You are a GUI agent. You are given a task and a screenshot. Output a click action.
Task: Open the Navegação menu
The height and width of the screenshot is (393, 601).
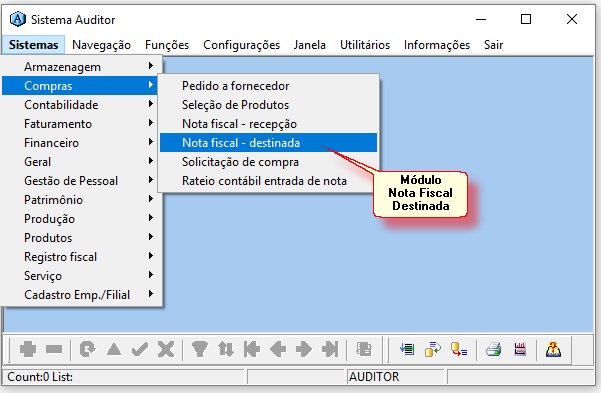pyautogui.click(x=101, y=45)
